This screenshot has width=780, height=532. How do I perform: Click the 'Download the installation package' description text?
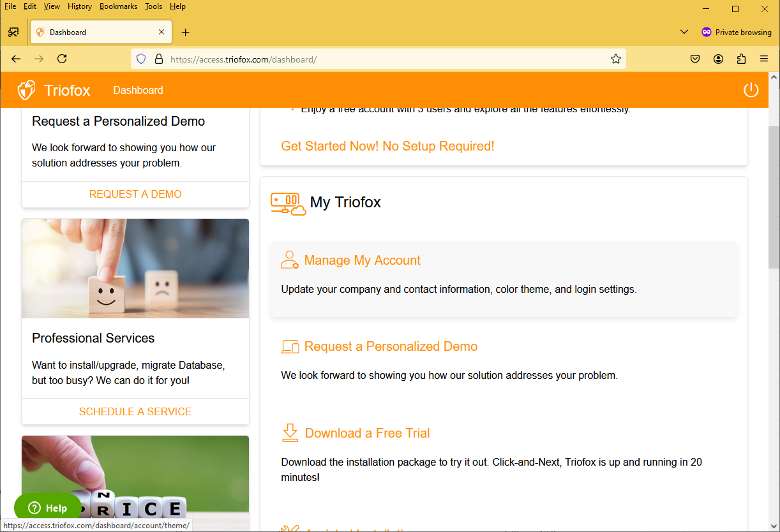(491, 469)
